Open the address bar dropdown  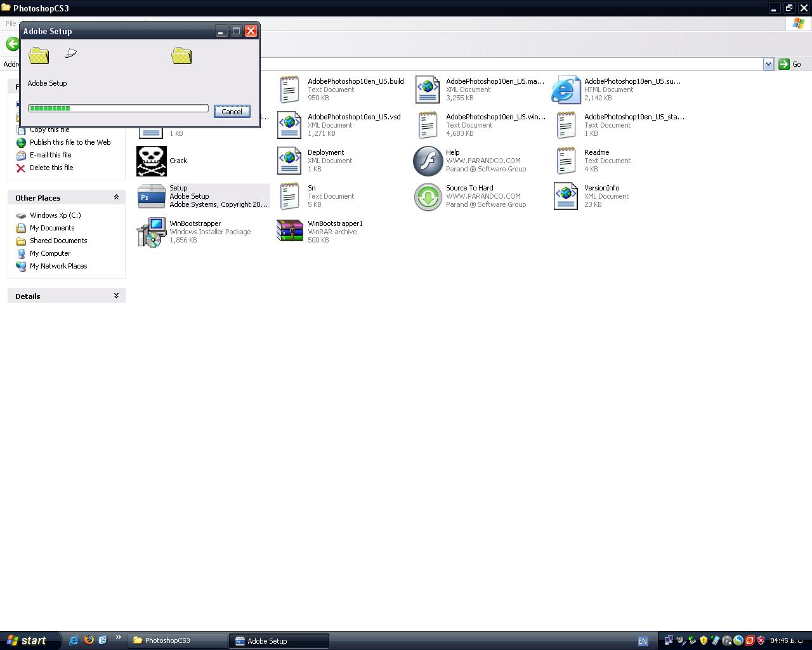[768, 64]
